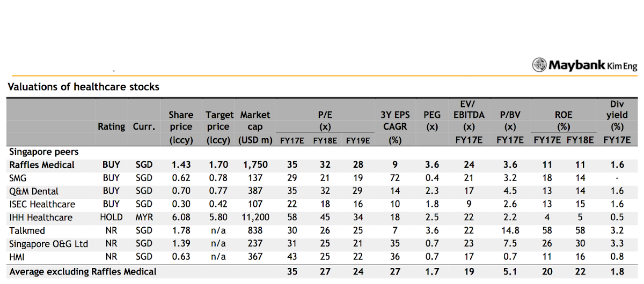Click the Share price column header
This screenshot has height=284, width=644.
click(180, 127)
